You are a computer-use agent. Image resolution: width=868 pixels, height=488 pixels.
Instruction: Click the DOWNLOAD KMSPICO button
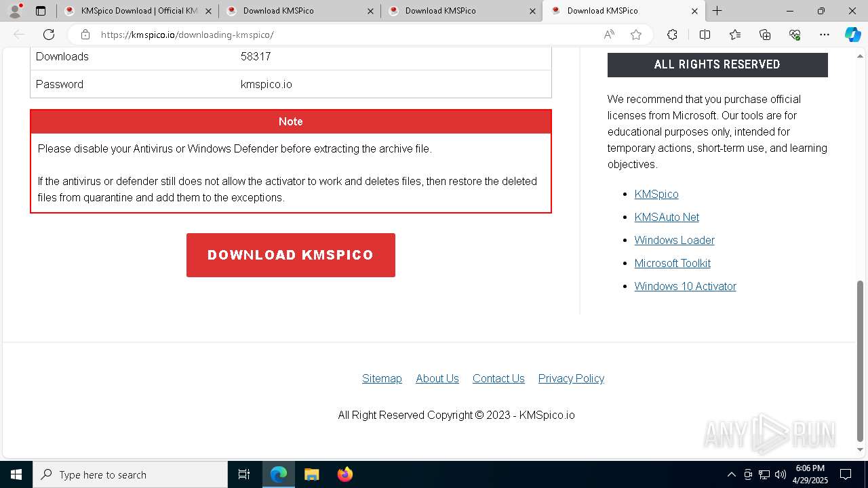click(x=291, y=255)
